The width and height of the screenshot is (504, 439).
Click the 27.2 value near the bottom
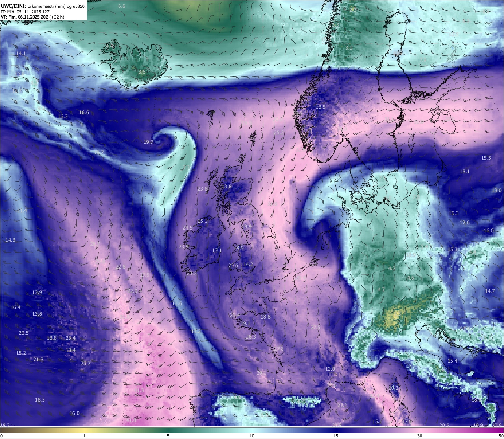click(343, 405)
